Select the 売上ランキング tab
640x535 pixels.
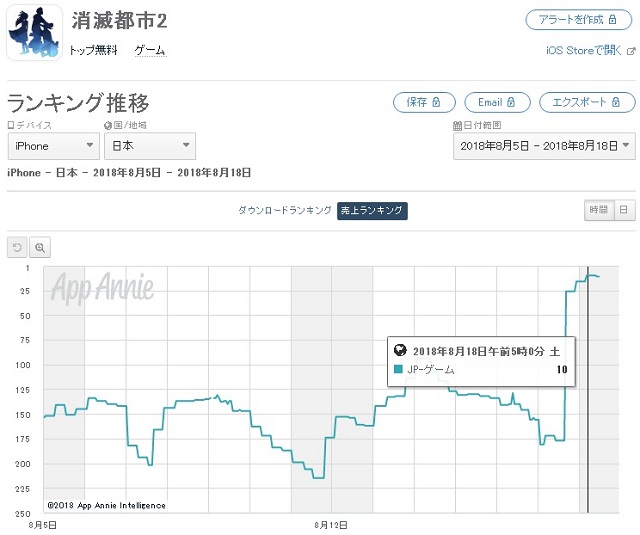point(372,211)
